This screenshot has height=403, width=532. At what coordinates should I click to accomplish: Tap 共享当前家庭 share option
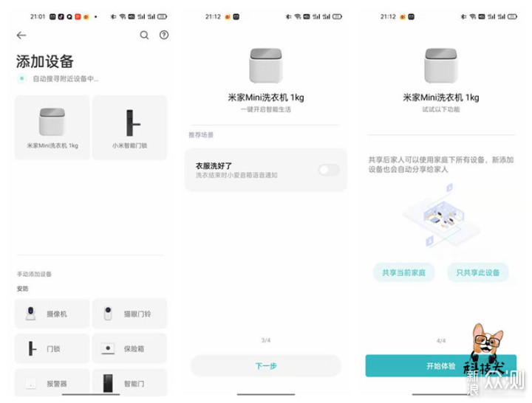[403, 272]
